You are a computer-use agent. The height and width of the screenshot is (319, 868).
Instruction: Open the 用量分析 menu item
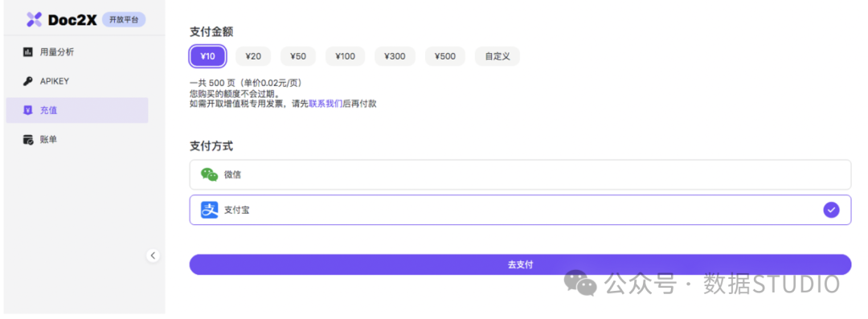(77, 52)
